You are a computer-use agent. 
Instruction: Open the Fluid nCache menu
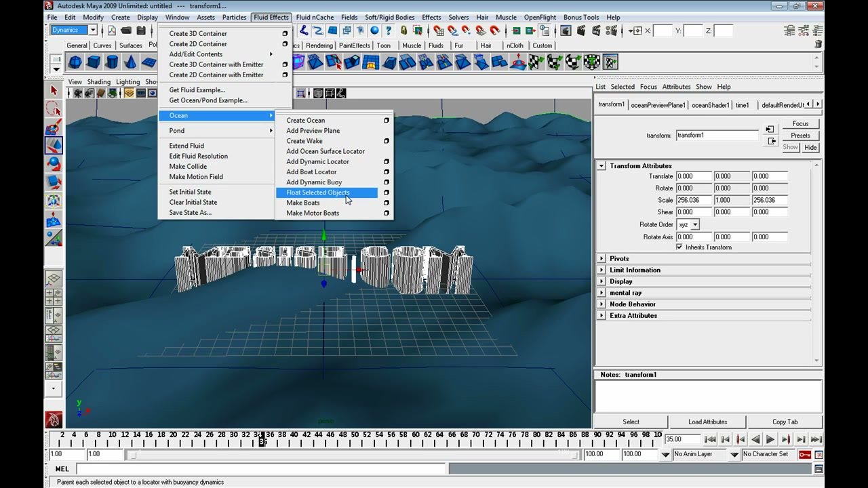pyautogui.click(x=315, y=17)
